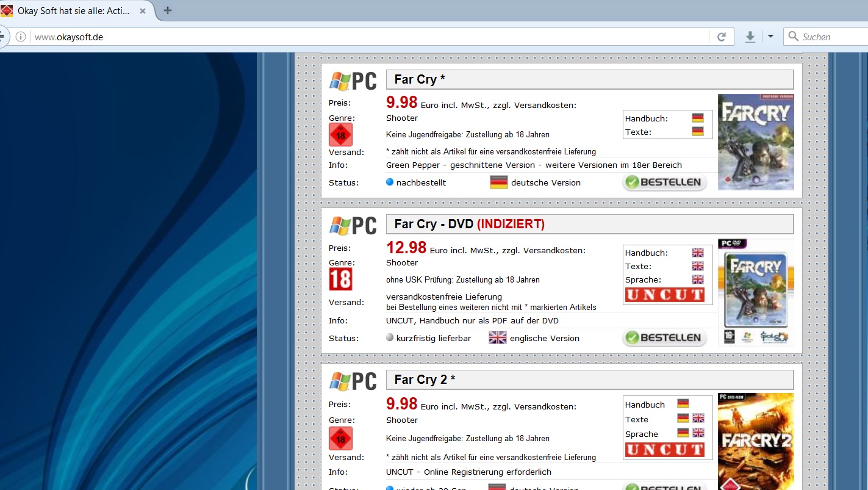Click the German flag beside deutsche Version
The height and width of the screenshot is (490, 868).
click(498, 182)
